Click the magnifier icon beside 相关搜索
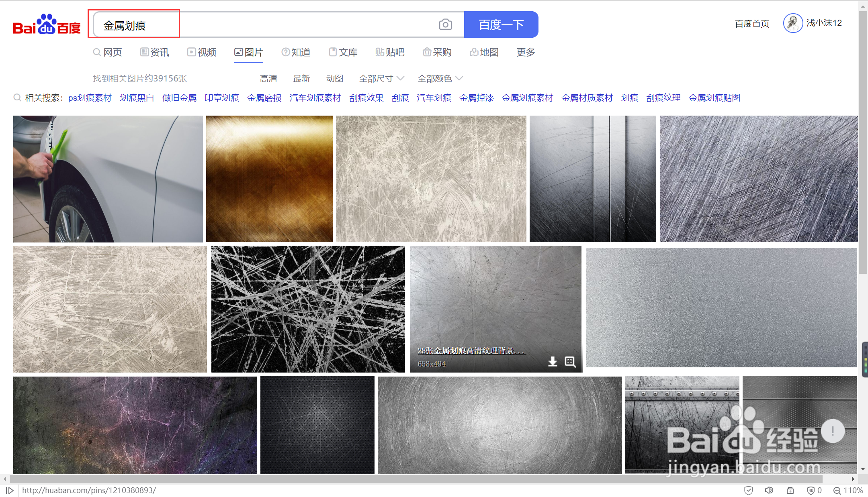868x497 pixels. [17, 98]
